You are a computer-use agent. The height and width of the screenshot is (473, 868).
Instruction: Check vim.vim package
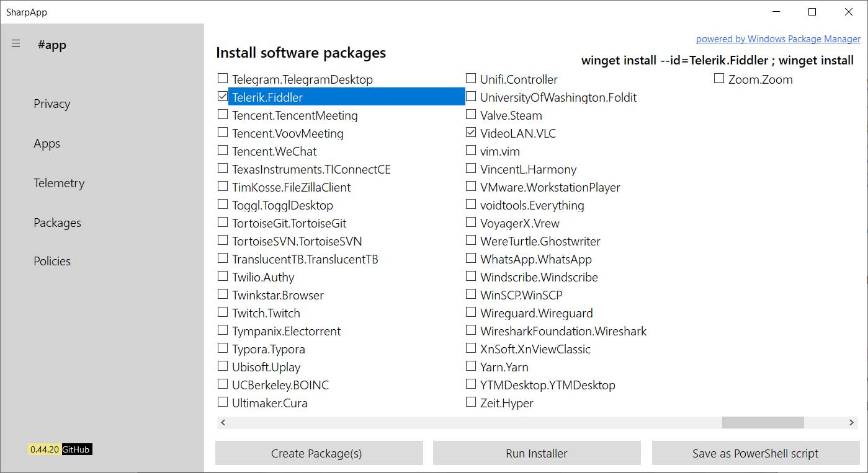click(x=470, y=151)
